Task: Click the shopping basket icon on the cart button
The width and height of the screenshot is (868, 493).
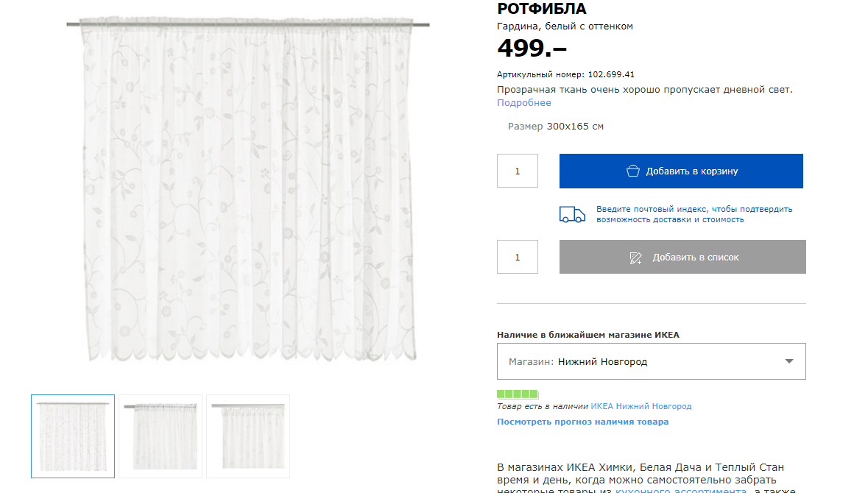Action: pos(632,171)
